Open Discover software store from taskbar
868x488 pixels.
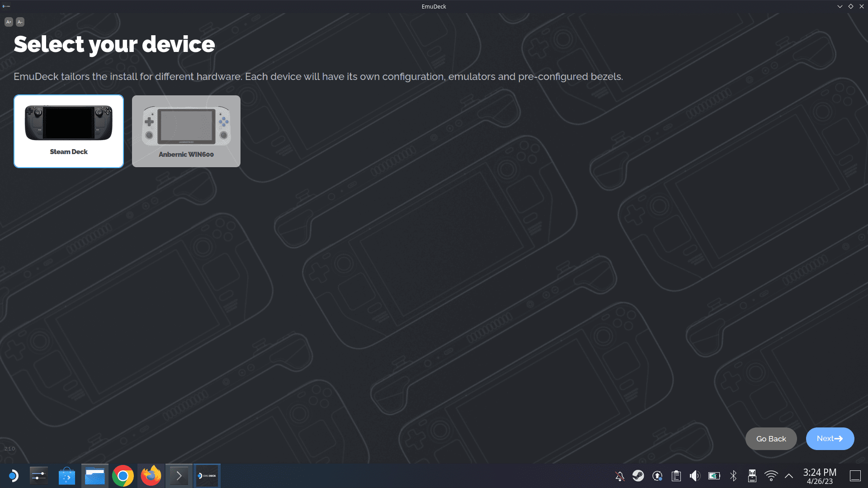(x=67, y=476)
